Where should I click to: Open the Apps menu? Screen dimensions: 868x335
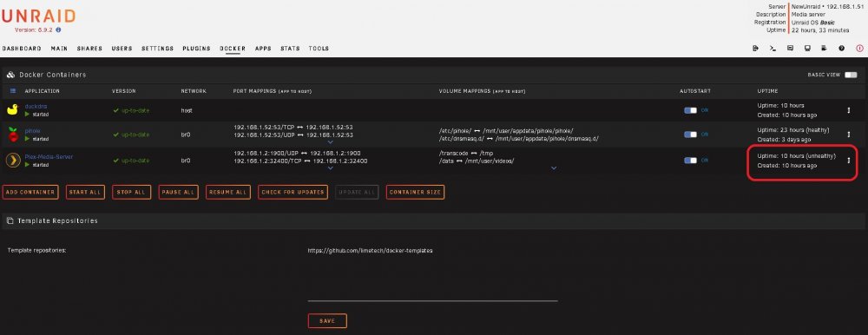pos(263,49)
